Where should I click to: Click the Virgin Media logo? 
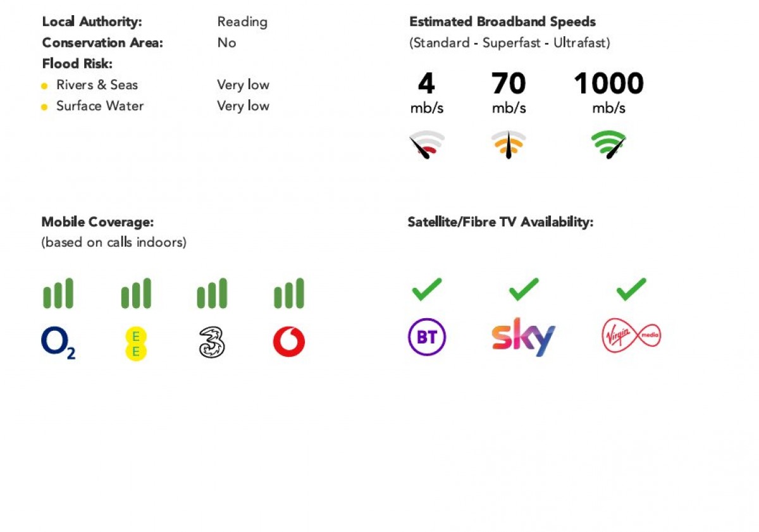631,336
